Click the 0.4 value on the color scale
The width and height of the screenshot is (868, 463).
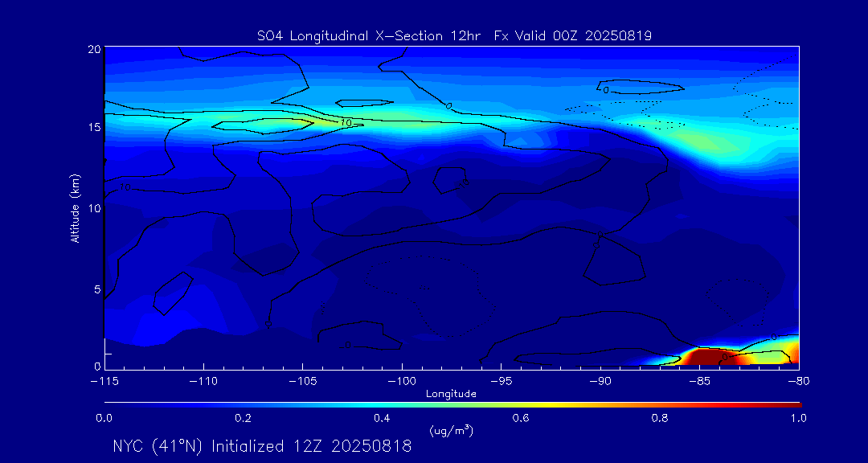[382, 418]
